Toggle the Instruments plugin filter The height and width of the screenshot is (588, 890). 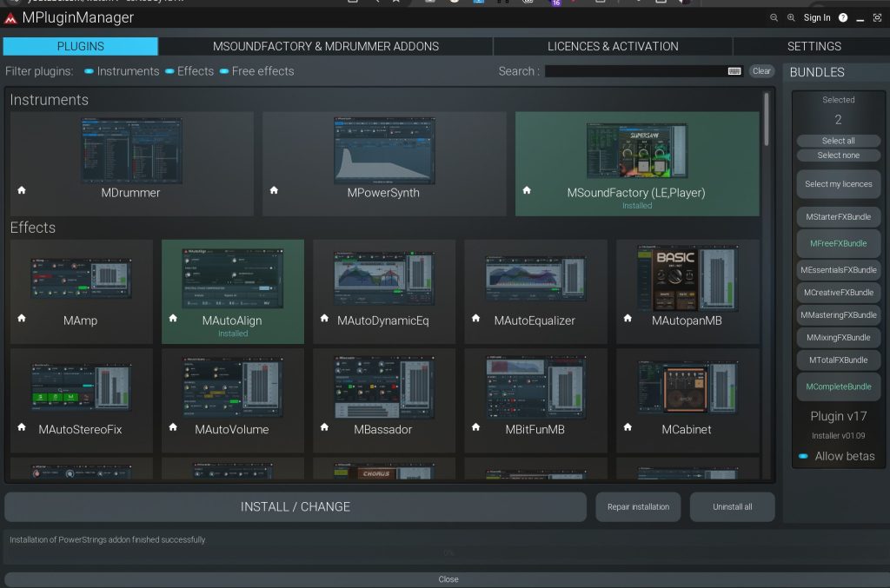pyautogui.click(x=90, y=71)
